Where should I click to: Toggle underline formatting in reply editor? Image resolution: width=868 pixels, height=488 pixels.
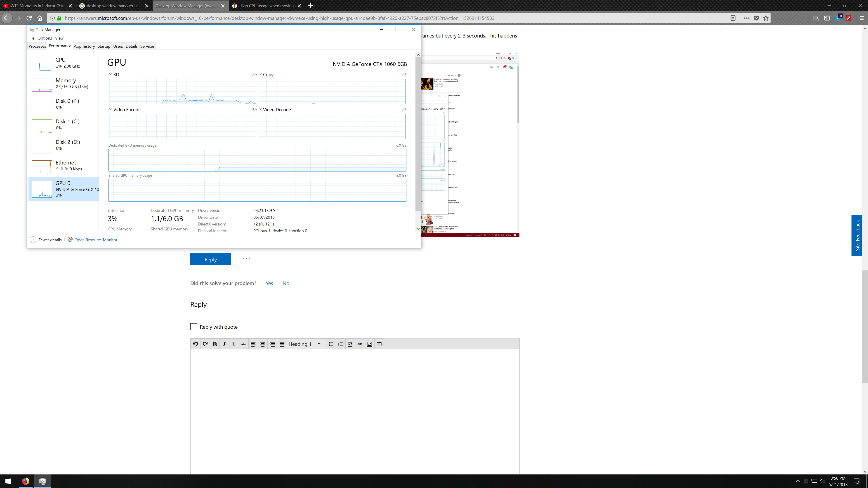234,344
